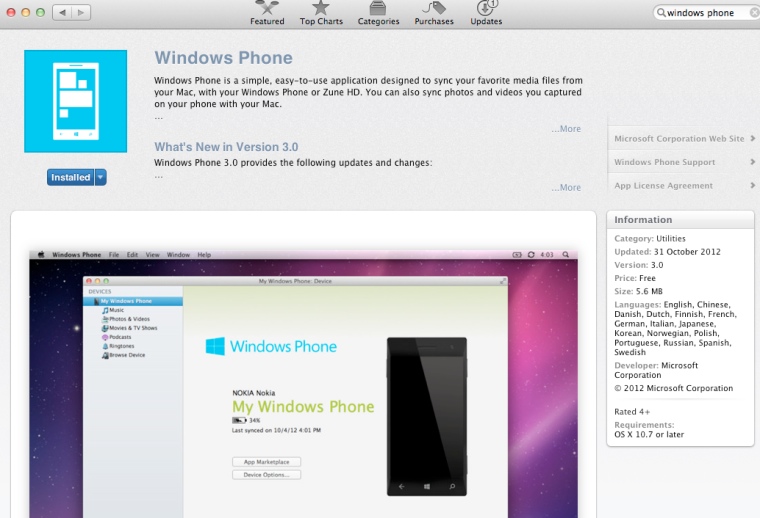Click the Installed button
The height and width of the screenshot is (518, 760).
tap(71, 177)
